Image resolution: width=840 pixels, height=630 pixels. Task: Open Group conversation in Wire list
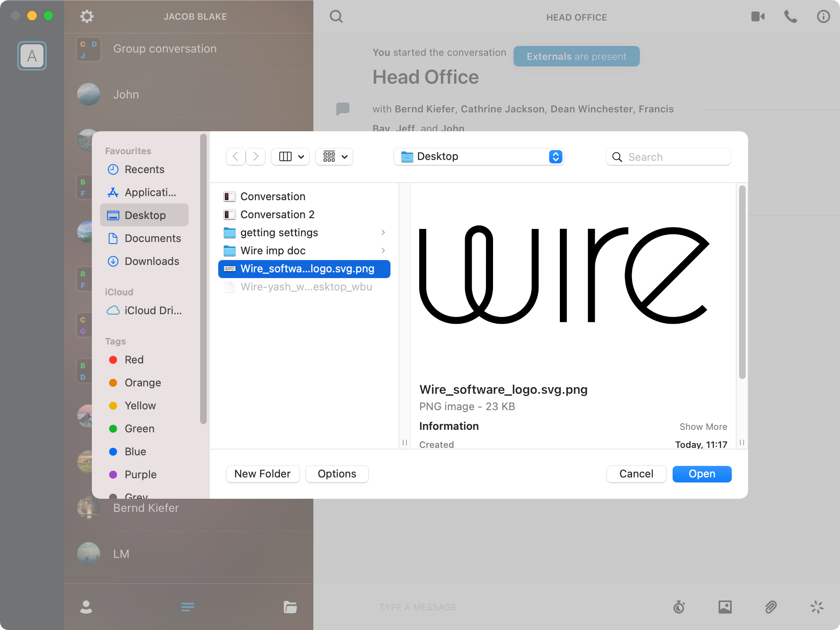189,49
